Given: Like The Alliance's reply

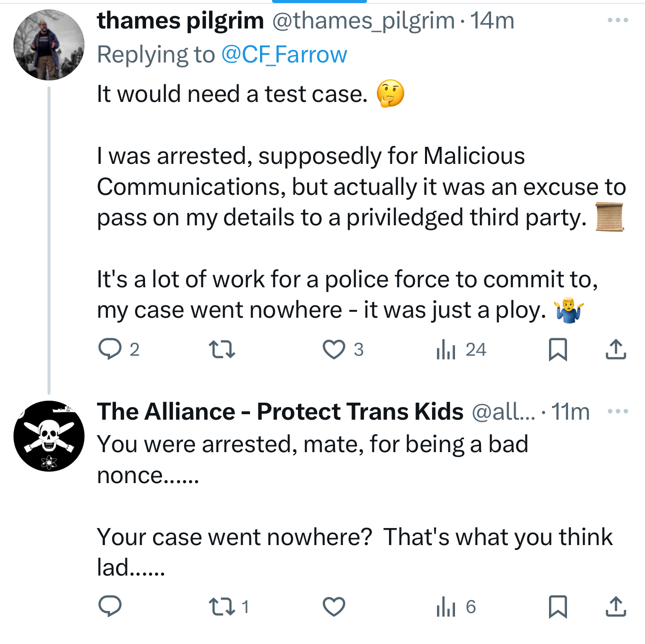Looking at the screenshot, I should coord(333,607).
